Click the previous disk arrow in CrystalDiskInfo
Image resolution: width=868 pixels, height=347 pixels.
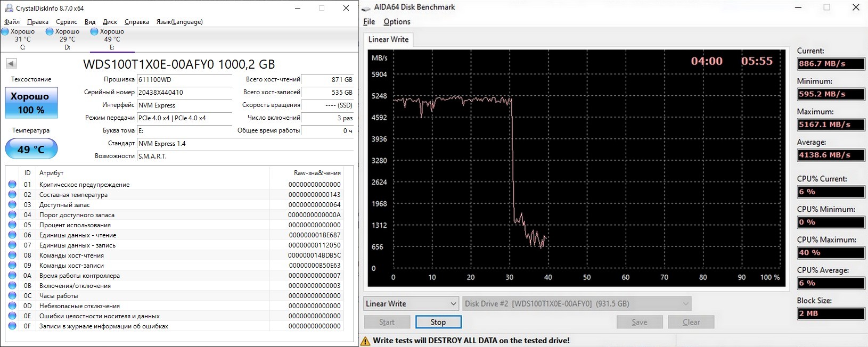pyautogui.click(x=11, y=64)
